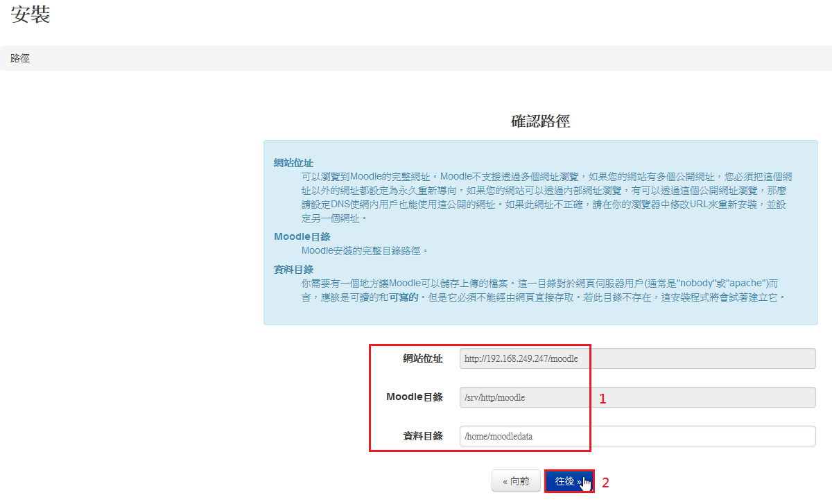This screenshot has height=504, width=832.
Task: Click the Moodle目錄 form label
Action: [x=415, y=397]
